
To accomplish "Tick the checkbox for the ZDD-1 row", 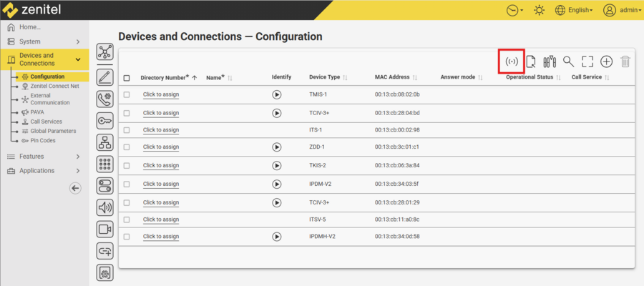I will (x=127, y=147).
